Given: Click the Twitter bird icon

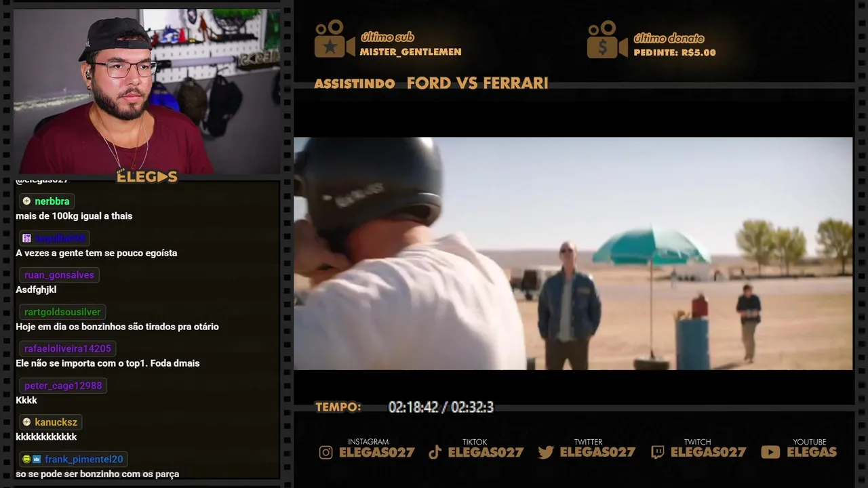Looking at the screenshot, I should [x=546, y=453].
